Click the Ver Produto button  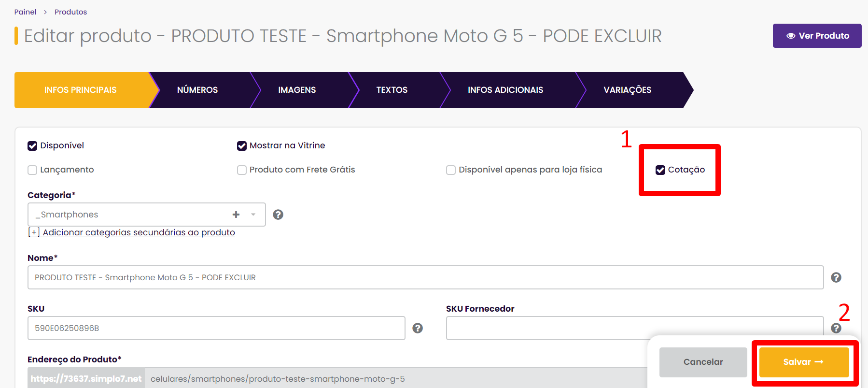pos(817,36)
